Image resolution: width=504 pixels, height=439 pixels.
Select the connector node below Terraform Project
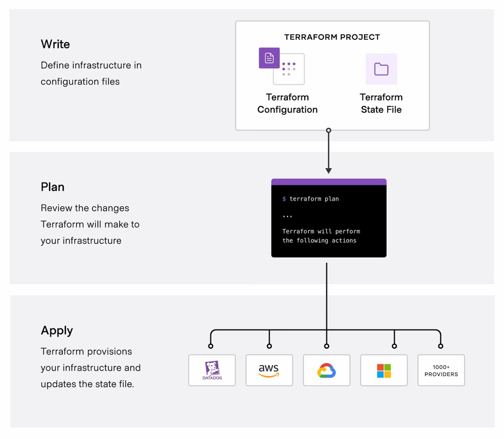tap(328, 130)
